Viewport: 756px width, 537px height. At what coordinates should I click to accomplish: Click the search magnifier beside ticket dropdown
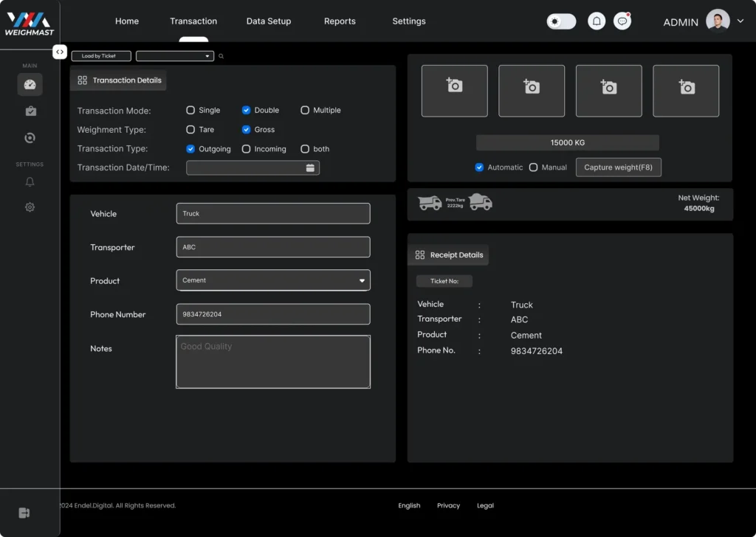point(221,56)
